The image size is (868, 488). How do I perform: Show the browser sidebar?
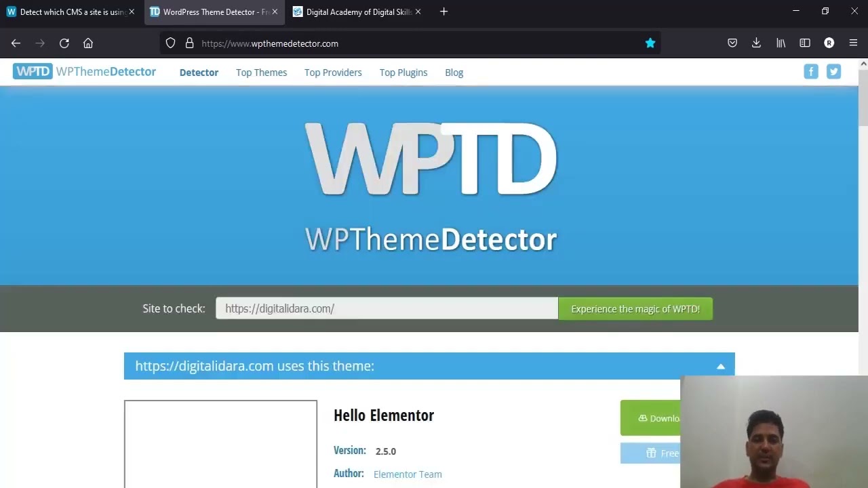(805, 43)
